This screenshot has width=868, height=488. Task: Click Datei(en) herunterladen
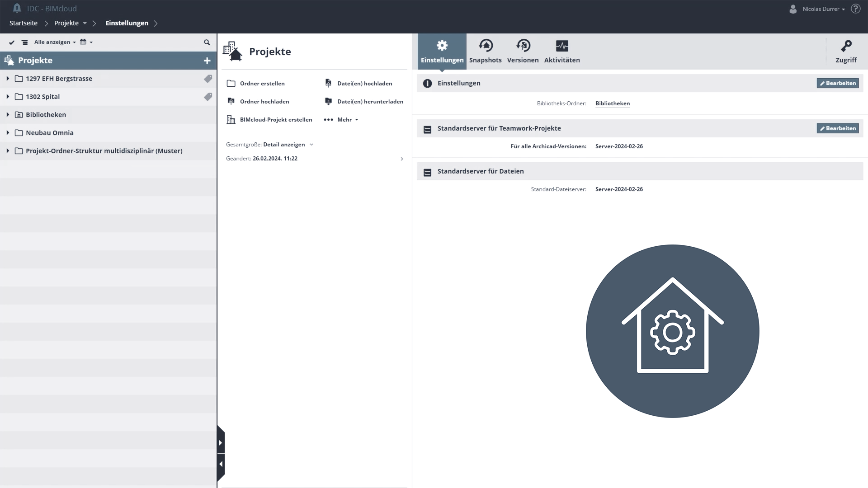[370, 102]
